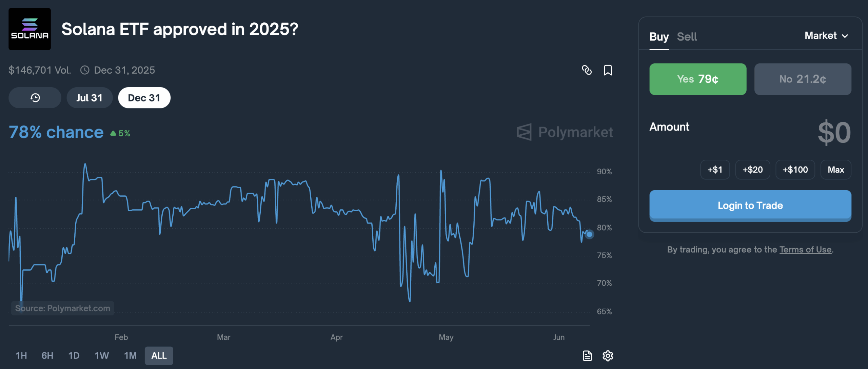The width and height of the screenshot is (868, 369).
Task: Add $20 to the amount
Action: (752, 170)
